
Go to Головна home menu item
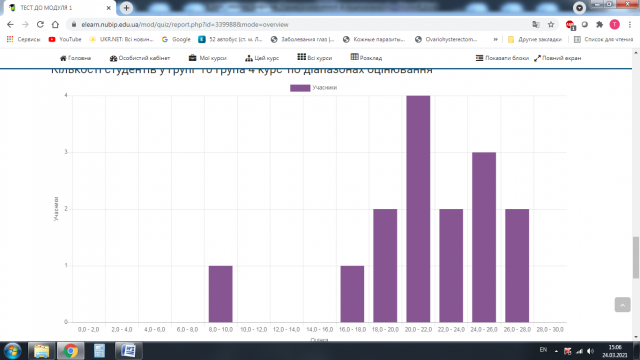click(76, 58)
